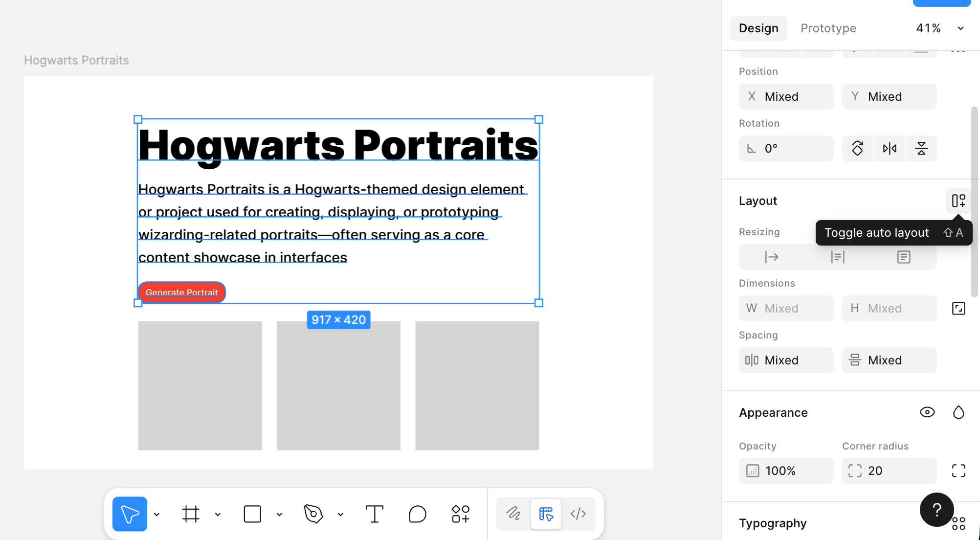Select the Rectangle shape tool
Viewport: 980px width, 540px height.
point(252,514)
